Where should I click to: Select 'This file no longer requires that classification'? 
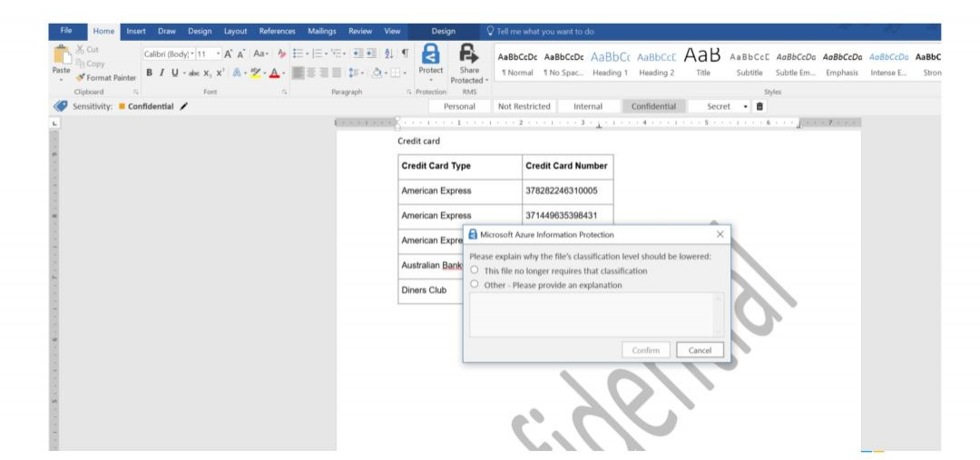pos(475,270)
